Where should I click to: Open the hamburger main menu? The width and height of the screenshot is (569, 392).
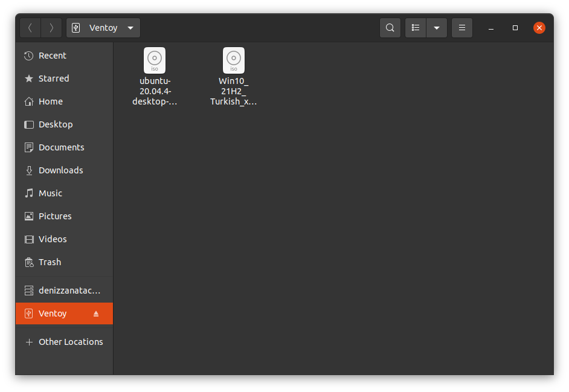pyautogui.click(x=462, y=28)
